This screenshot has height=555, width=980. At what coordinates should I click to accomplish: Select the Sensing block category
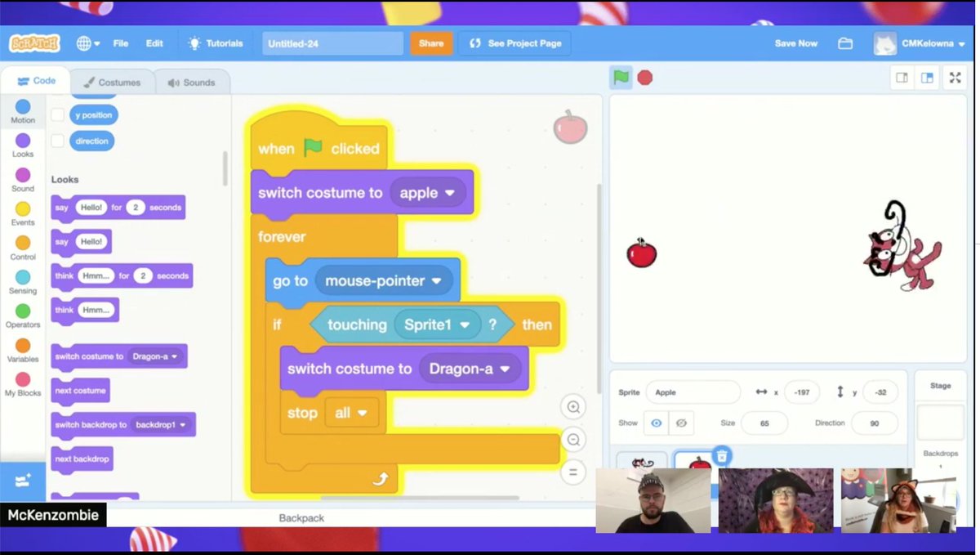pos(23,283)
